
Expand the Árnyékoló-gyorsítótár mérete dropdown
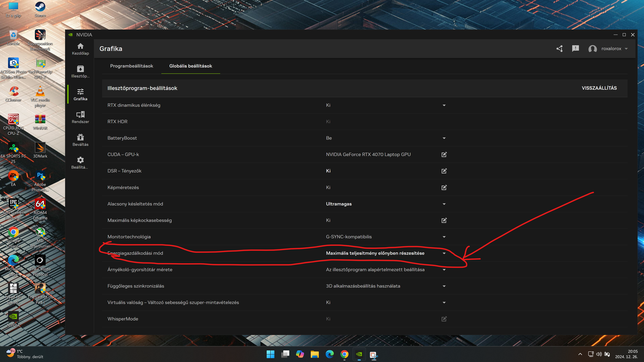[x=444, y=270]
